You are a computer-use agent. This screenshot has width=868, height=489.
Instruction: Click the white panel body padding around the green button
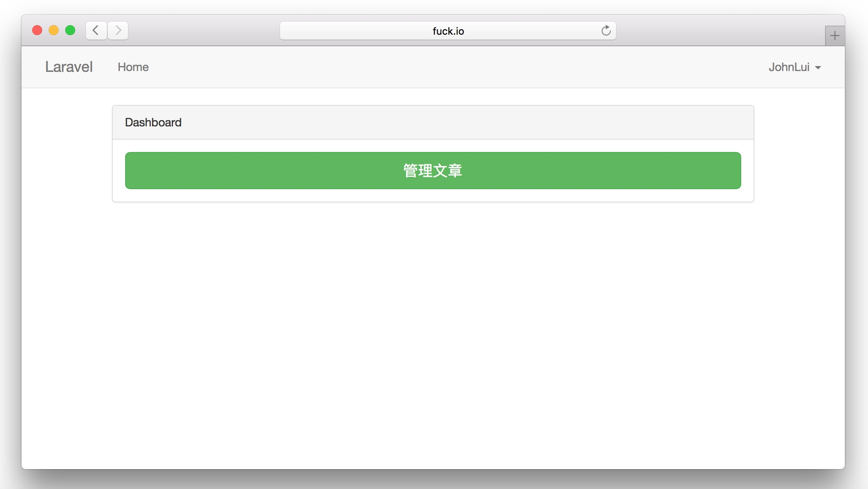point(433,196)
